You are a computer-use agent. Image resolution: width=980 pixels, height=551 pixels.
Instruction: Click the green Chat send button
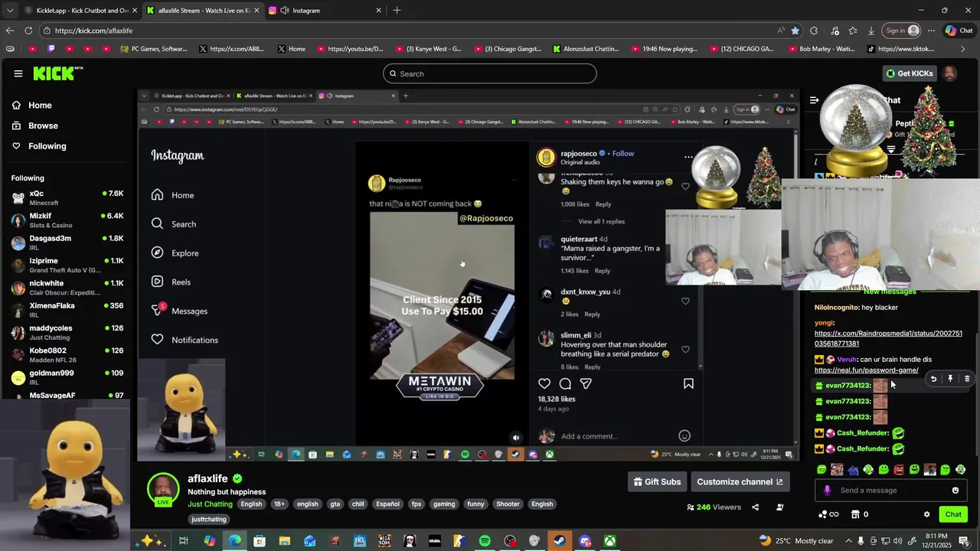[953, 514]
